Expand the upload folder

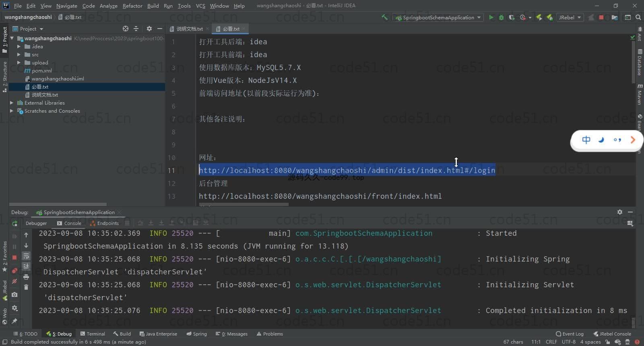pyautogui.click(x=19, y=62)
